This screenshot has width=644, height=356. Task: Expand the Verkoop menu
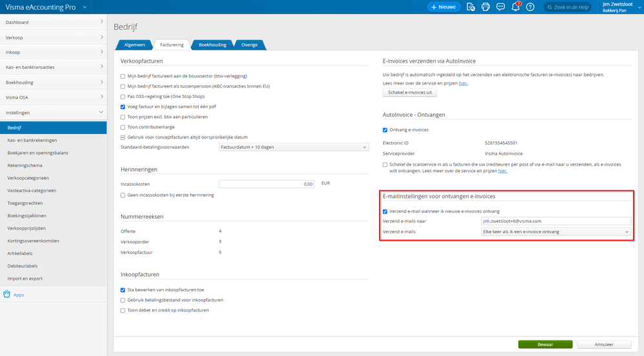54,37
